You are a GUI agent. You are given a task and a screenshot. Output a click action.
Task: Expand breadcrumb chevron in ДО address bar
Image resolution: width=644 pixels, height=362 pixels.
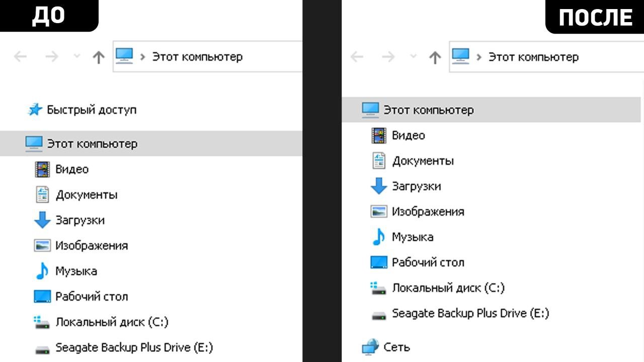[x=143, y=57]
